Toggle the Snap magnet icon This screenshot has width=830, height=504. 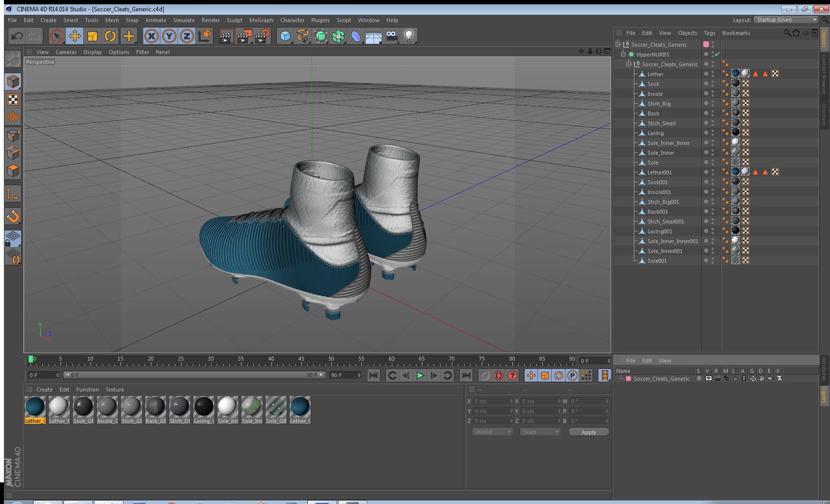click(x=13, y=216)
